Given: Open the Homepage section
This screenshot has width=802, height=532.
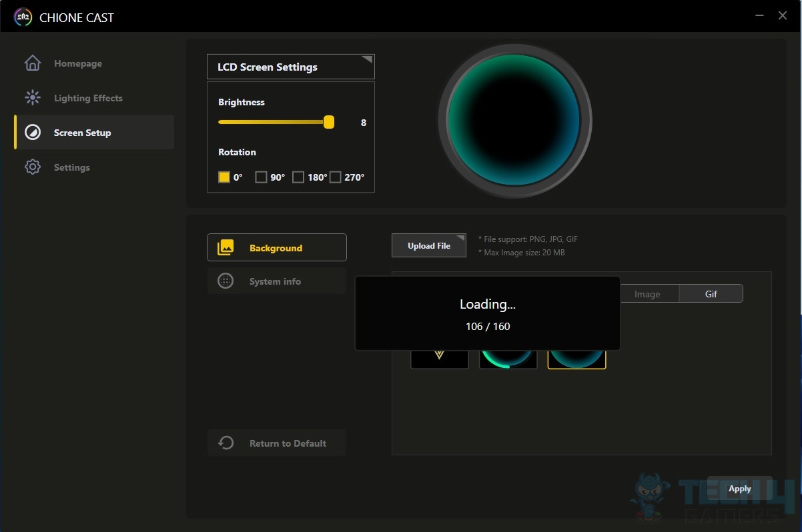Looking at the screenshot, I should (x=94, y=63).
